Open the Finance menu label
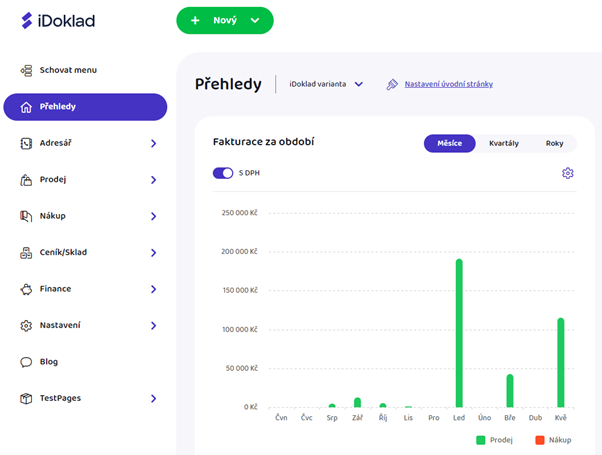The height and width of the screenshot is (455, 602). click(55, 289)
